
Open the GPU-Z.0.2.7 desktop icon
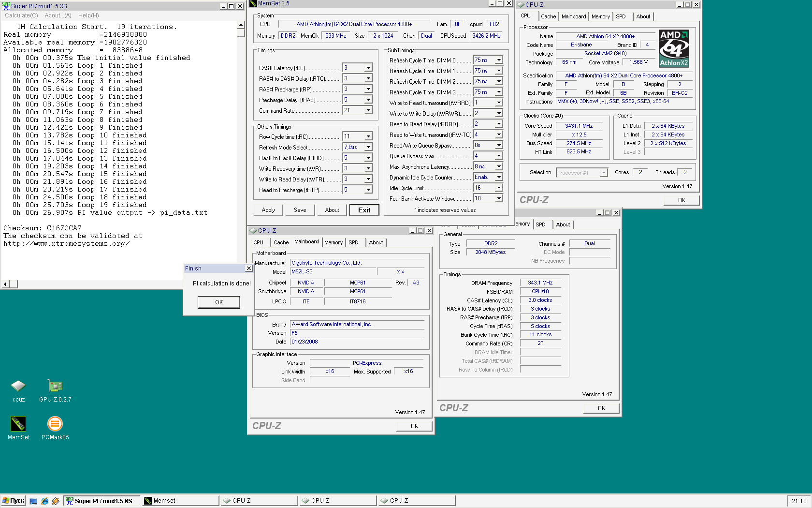point(55,391)
